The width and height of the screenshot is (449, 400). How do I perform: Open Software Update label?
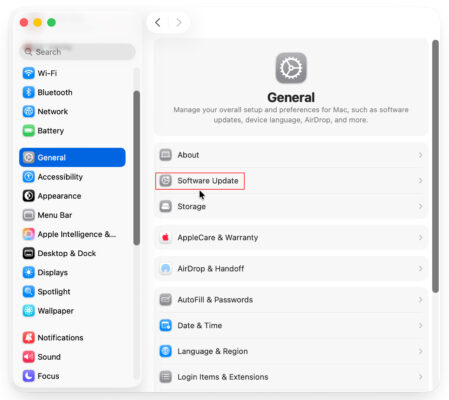(208, 181)
